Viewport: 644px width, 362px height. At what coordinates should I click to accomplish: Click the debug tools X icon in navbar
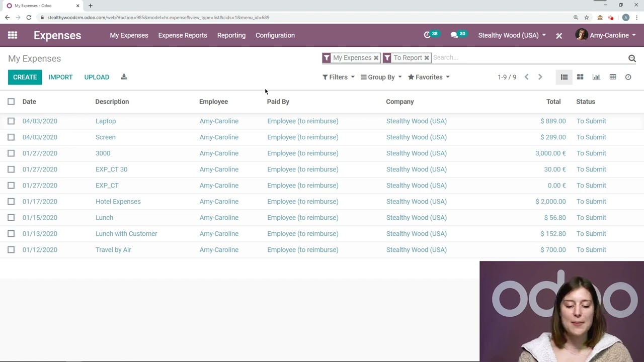(559, 36)
